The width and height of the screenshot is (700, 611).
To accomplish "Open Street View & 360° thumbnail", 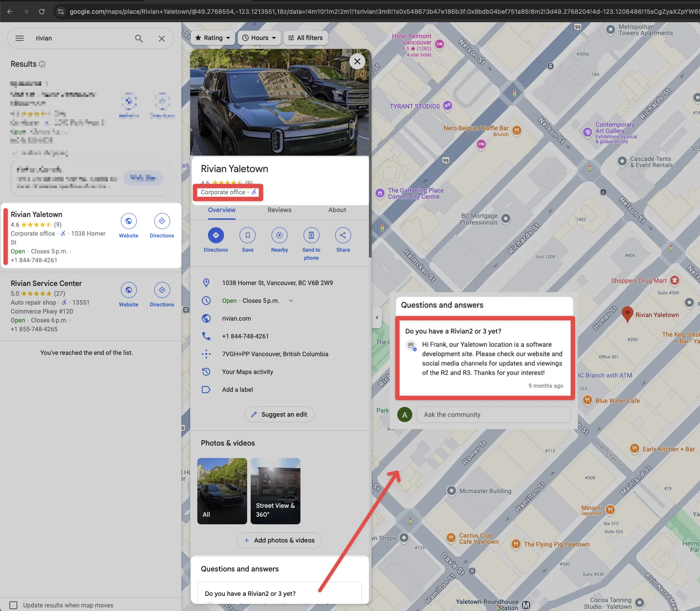I will click(276, 491).
